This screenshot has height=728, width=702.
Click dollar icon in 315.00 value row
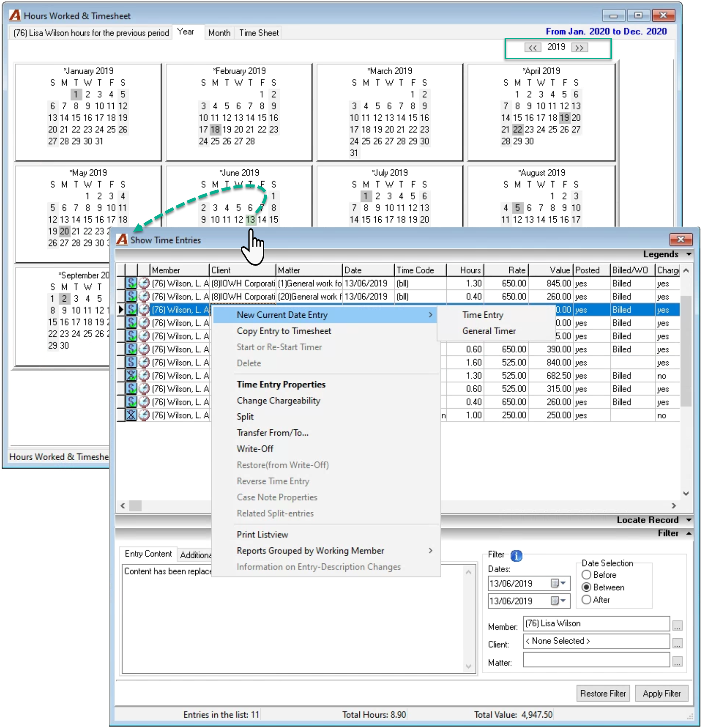click(x=131, y=389)
